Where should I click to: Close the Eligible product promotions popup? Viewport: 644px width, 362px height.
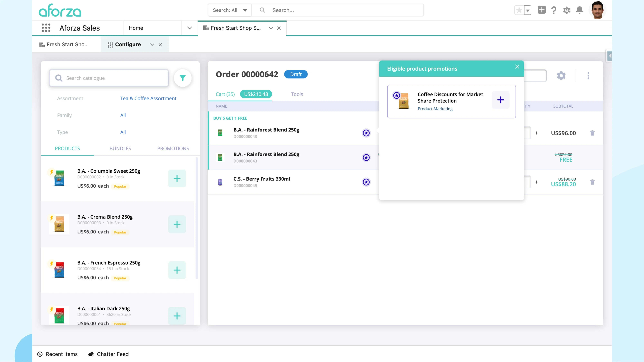(x=517, y=67)
